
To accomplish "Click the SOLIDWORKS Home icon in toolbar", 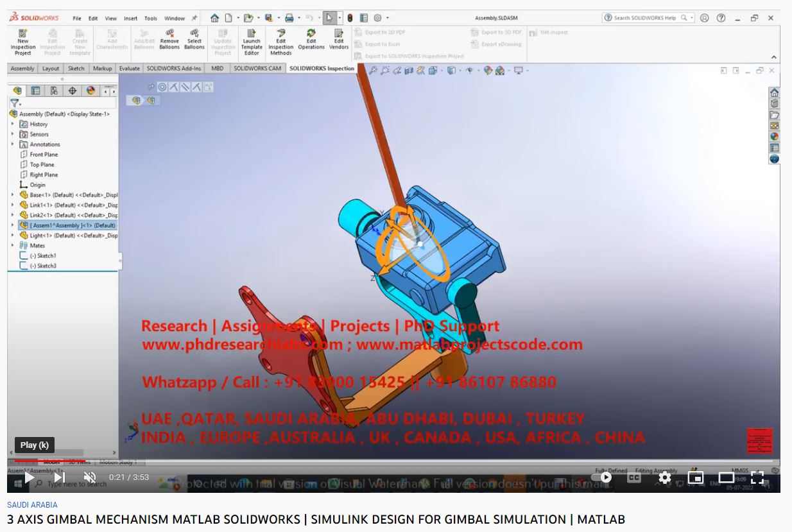I will [214, 18].
